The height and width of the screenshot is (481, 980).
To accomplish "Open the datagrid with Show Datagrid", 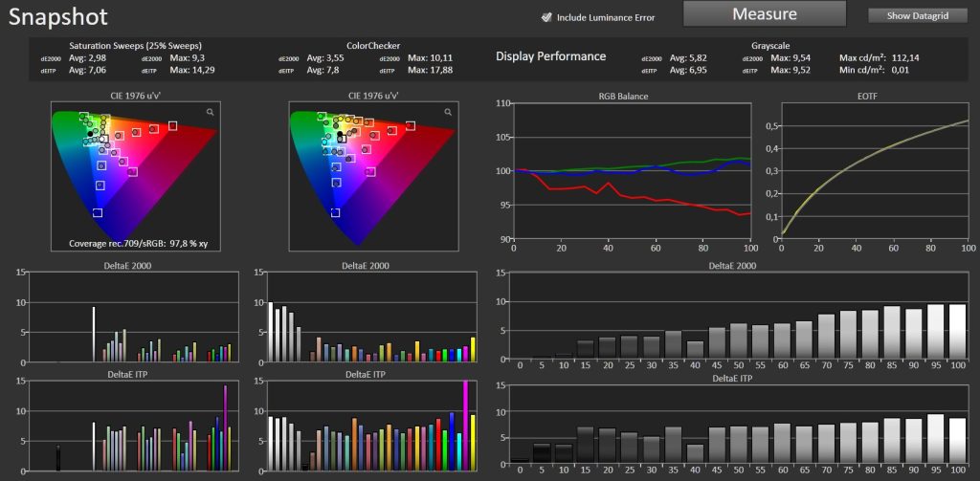I will (x=918, y=15).
